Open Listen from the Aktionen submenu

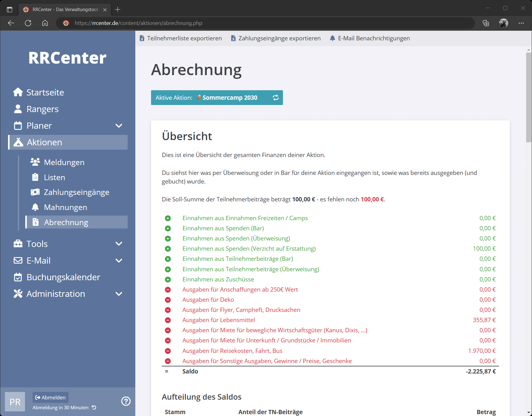click(54, 177)
